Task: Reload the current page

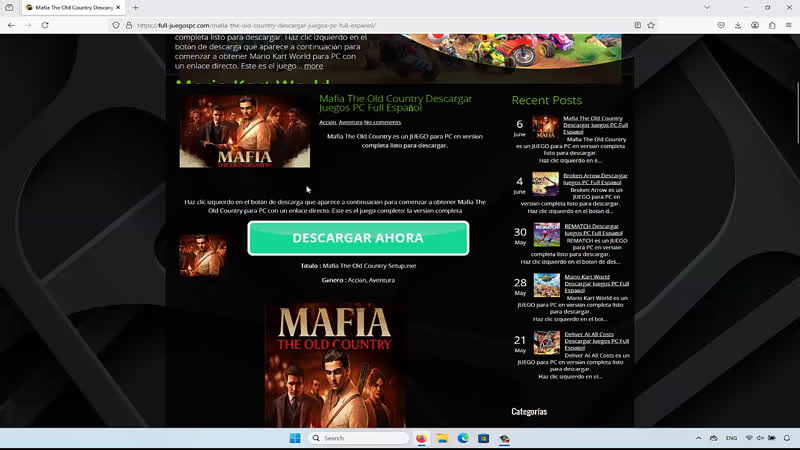Action: (x=45, y=25)
